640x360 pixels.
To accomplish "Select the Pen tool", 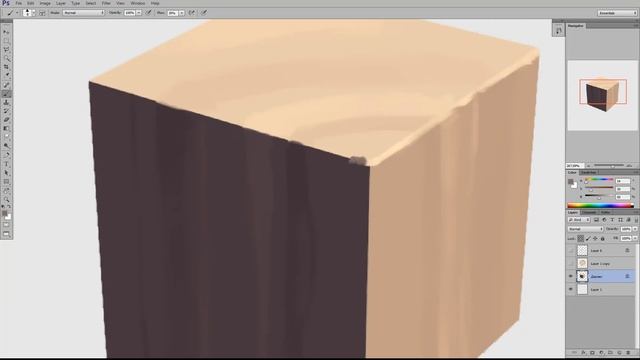I will [x=6, y=155].
